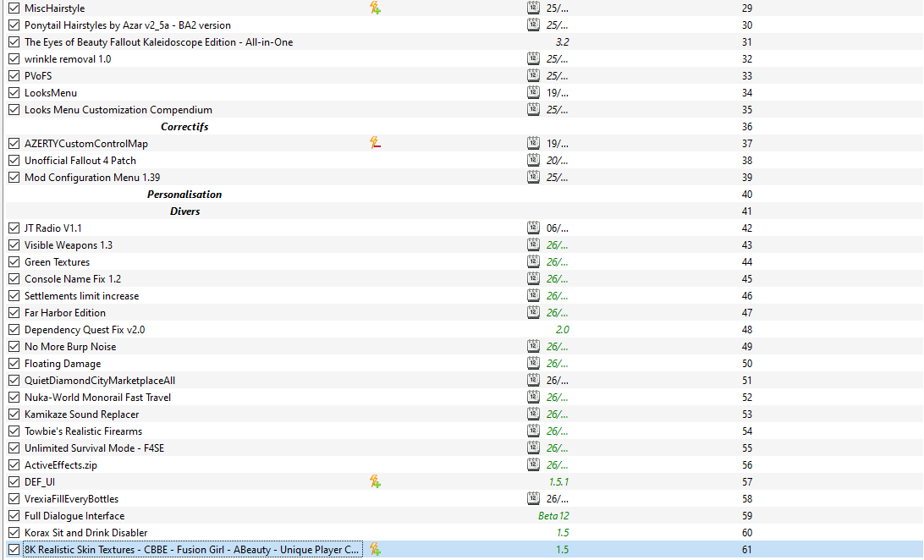
Task: Uncheck the JT Radio V1.1 checkbox
Action: pos(14,228)
